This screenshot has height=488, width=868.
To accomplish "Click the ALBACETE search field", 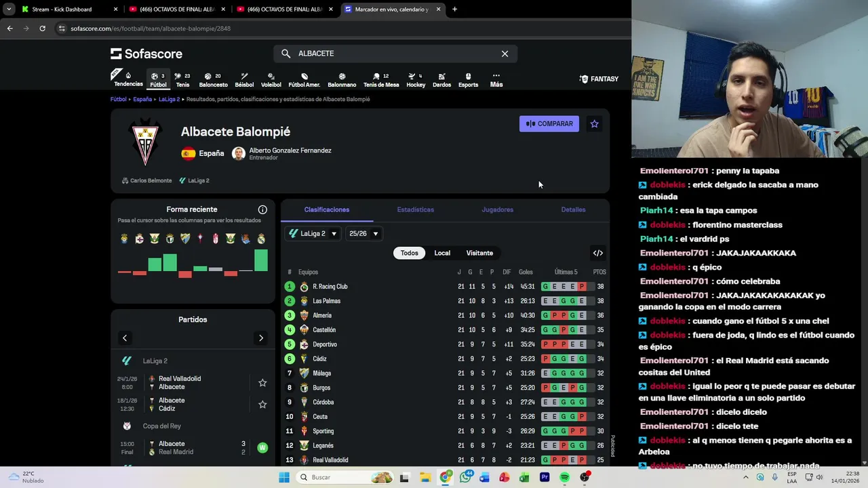I will pos(395,54).
